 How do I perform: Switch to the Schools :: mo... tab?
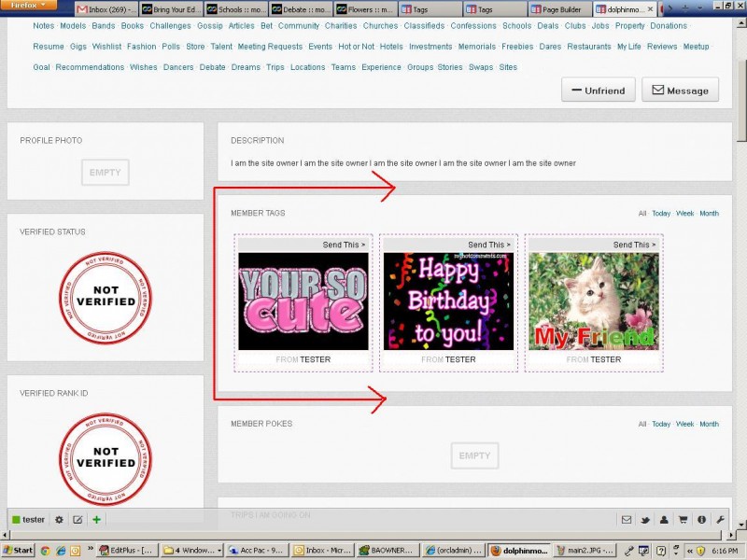coord(237,9)
